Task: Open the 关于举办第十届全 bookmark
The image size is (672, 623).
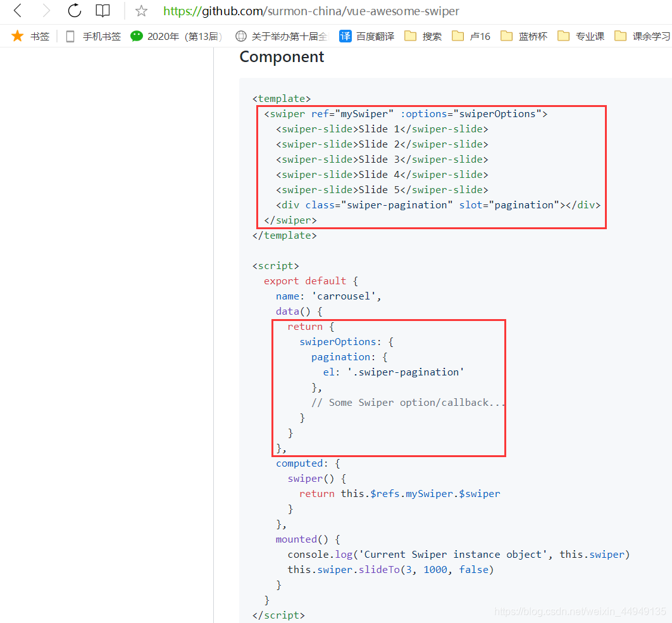Action: point(282,37)
